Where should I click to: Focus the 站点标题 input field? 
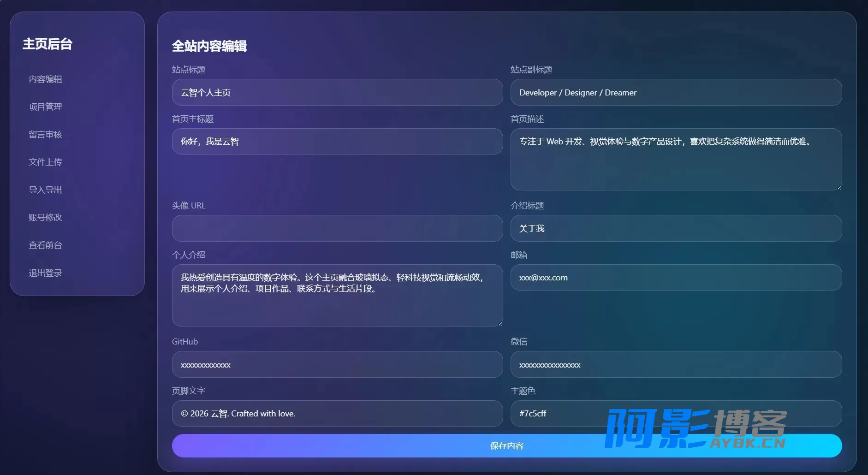337,92
